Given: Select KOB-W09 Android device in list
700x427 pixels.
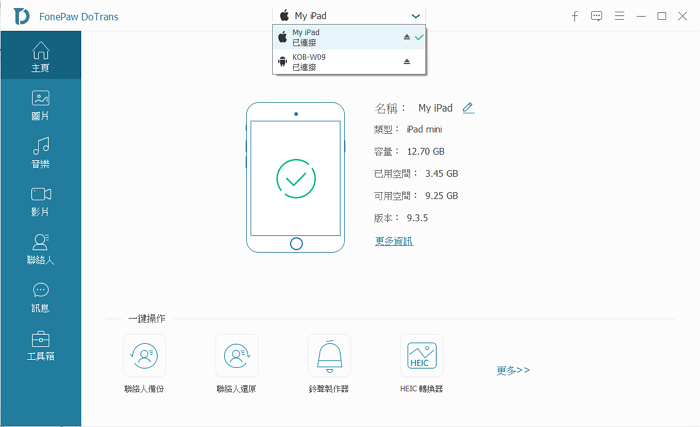Looking at the screenshot, I should click(349, 62).
